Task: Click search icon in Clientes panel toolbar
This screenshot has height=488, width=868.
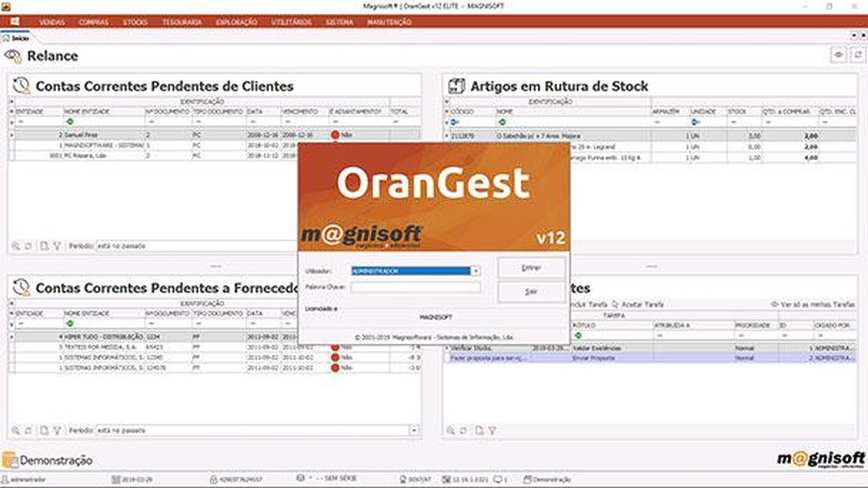Action: (x=16, y=246)
